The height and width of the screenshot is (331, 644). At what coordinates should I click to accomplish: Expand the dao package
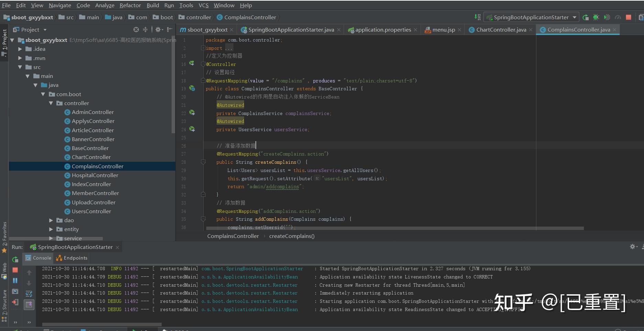51,220
